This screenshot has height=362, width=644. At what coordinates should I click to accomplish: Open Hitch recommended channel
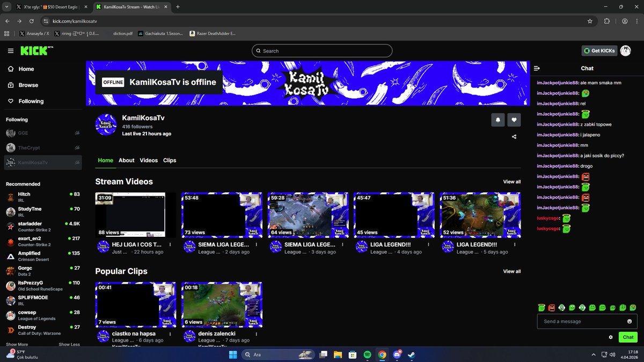click(x=43, y=197)
